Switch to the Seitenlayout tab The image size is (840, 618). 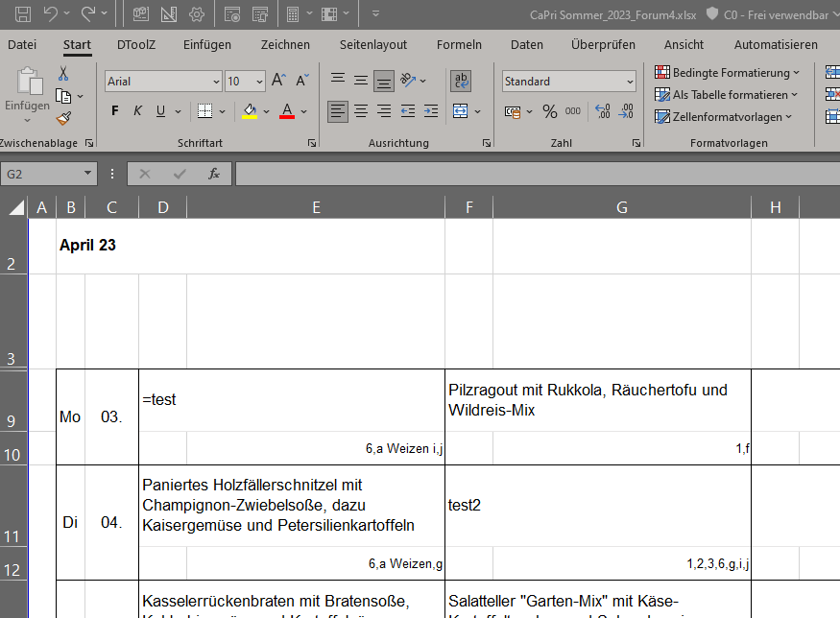coord(373,44)
